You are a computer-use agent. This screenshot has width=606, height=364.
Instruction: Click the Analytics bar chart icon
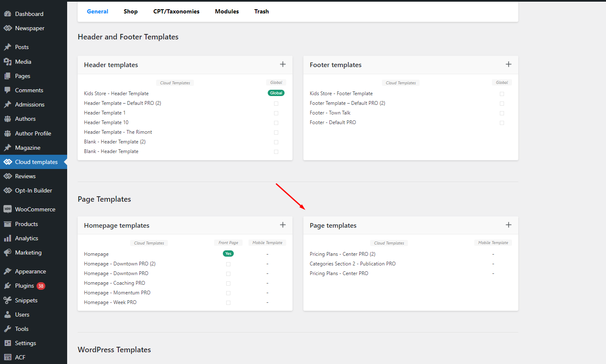8,238
